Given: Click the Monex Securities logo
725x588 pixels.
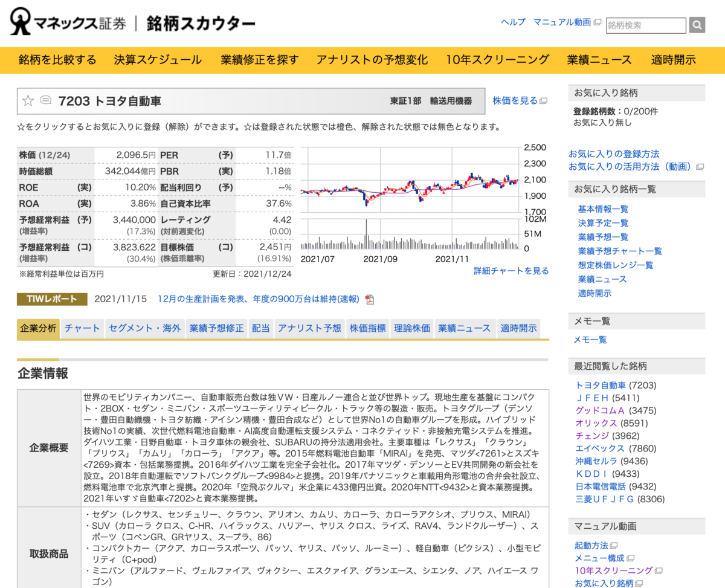Looking at the screenshot, I should [69, 22].
